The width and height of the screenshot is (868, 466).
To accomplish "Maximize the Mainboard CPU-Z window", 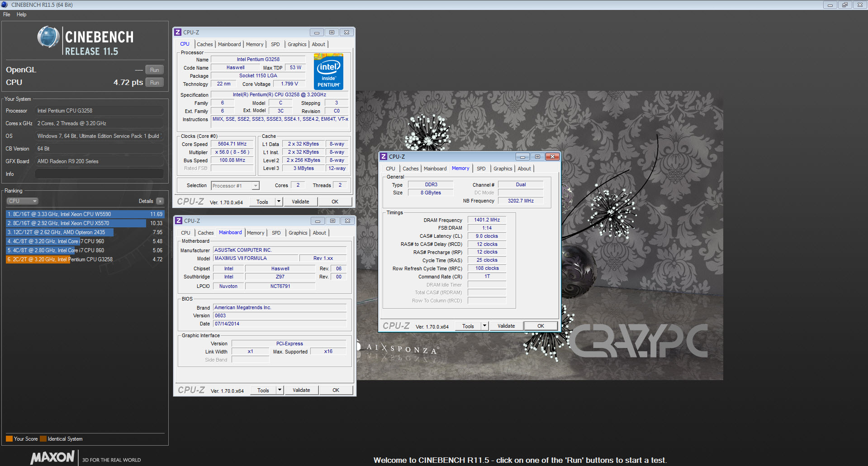I will pos(332,221).
